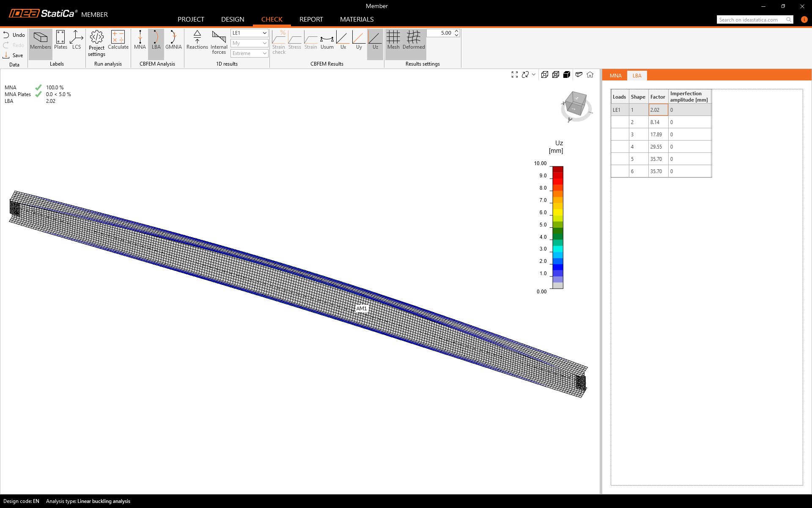Open the My internal force dropdown
Screen dimensions: 812x508
[249, 43]
